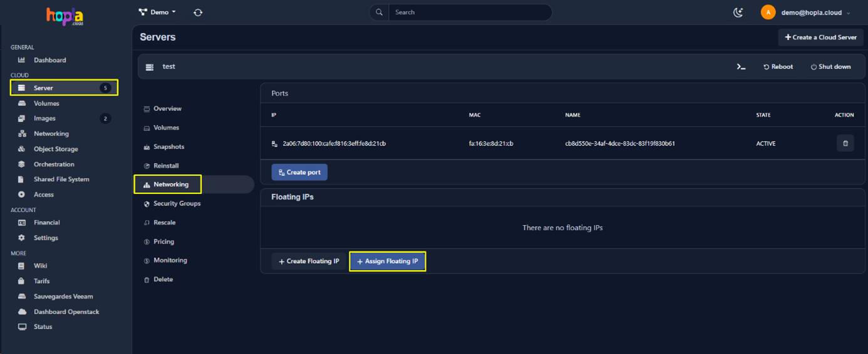The image size is (868, 354).
Task: Click the hopla.cloud logo
Action: [x=65, y=16]
